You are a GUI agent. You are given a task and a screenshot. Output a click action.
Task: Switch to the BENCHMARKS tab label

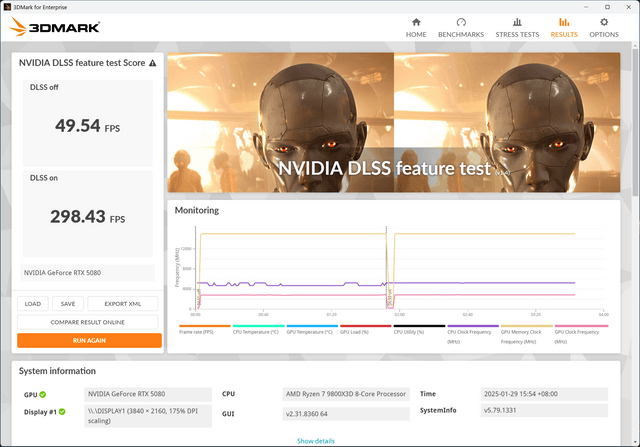coord(461,35)
